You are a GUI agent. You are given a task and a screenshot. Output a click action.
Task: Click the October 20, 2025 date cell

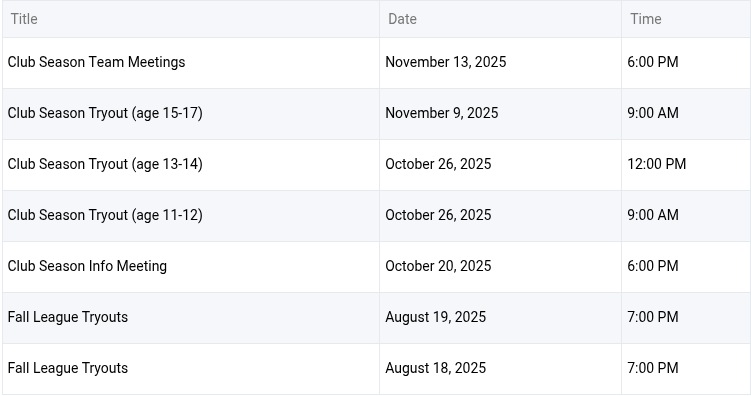coord(438,266)
